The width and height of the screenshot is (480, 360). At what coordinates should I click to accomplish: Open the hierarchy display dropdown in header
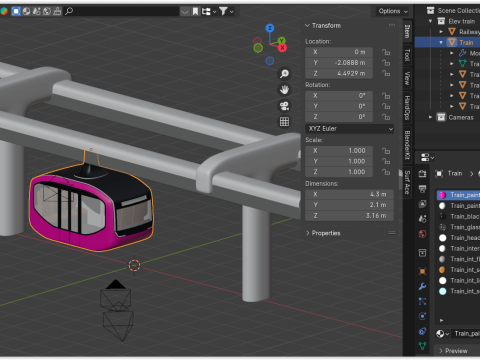click(x=209, y=12)
